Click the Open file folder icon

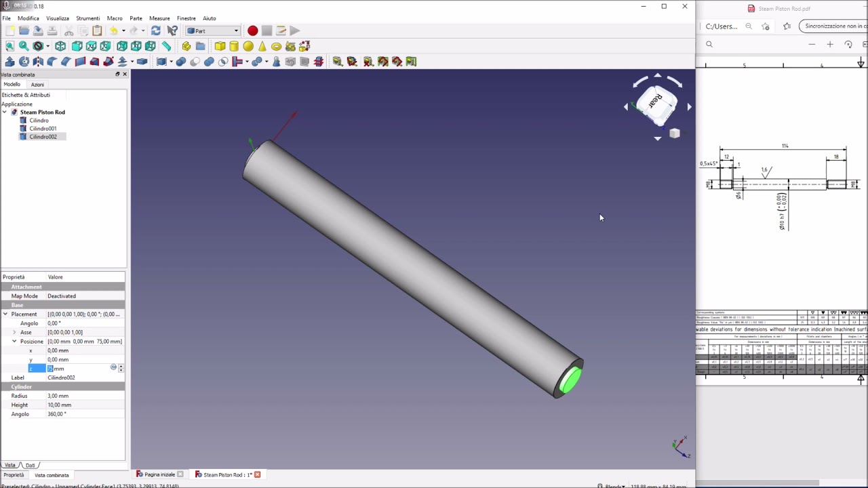(x=24, y=30)
